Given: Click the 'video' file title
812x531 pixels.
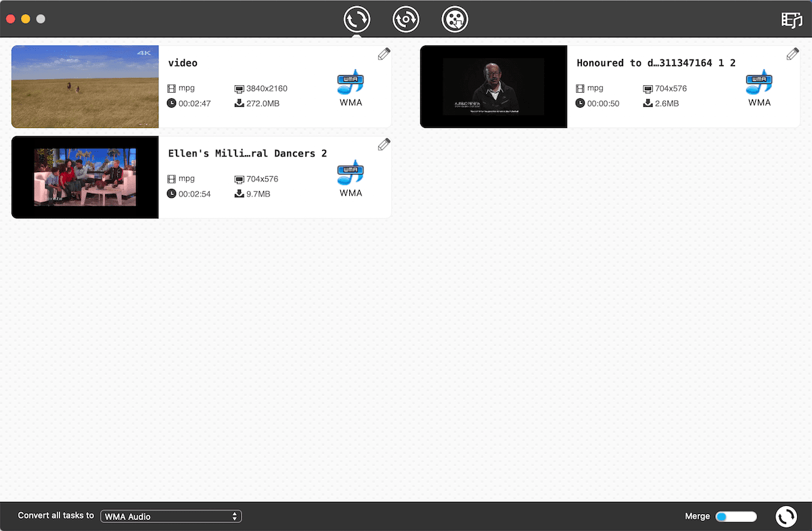Looking at the screenshot, I should coord(183,63).
